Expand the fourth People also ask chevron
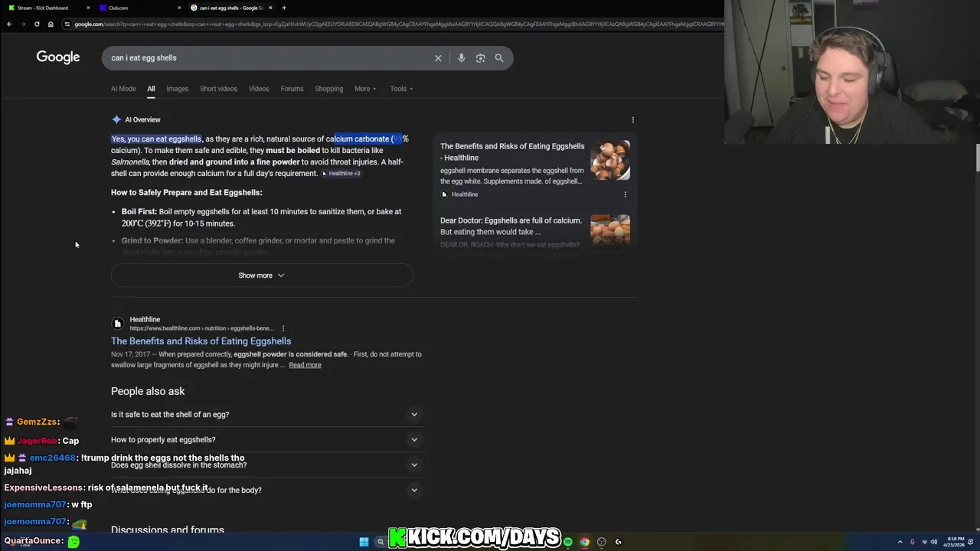Viewport: 980px width, 551px height. [414, 491]
